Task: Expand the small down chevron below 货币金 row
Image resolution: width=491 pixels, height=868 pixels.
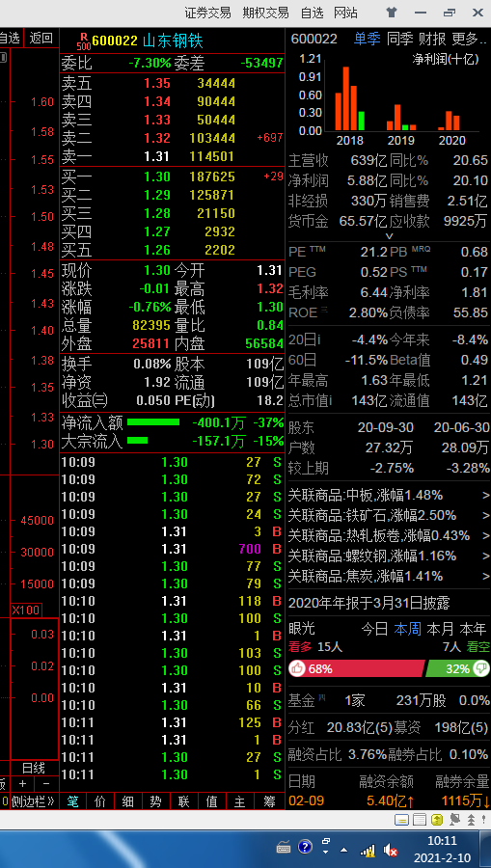Action: click(389, 236)
